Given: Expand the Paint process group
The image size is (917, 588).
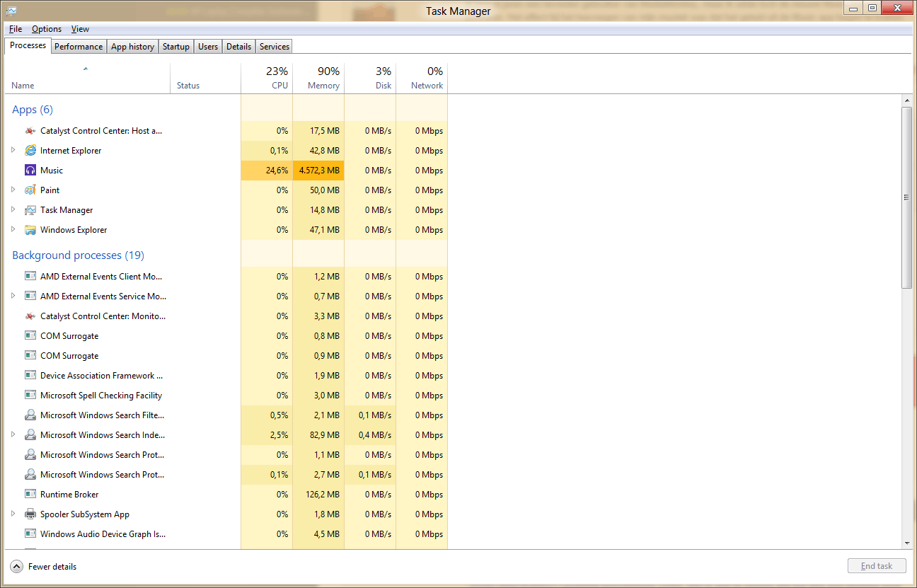Looking at the screenshot, I should tap(13, 190).
